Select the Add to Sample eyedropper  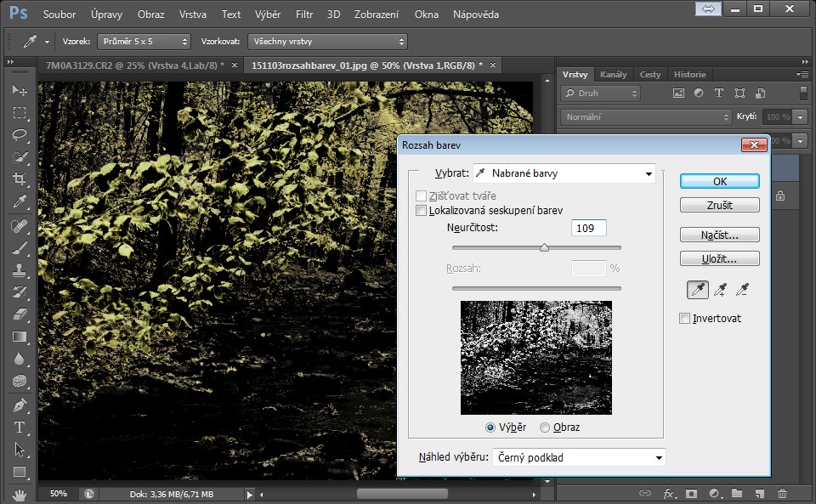click(721, 291)
